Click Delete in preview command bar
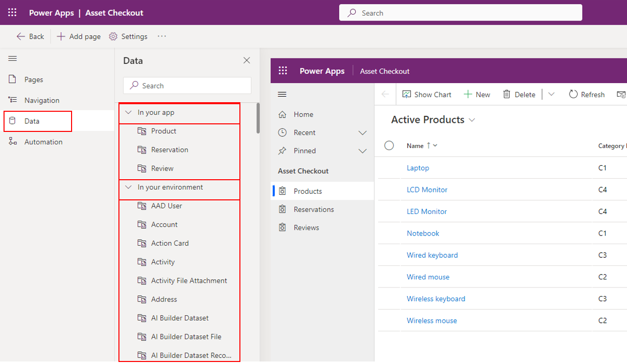The width and height of the screenshot is (627, 364). (x=519, y=94)
